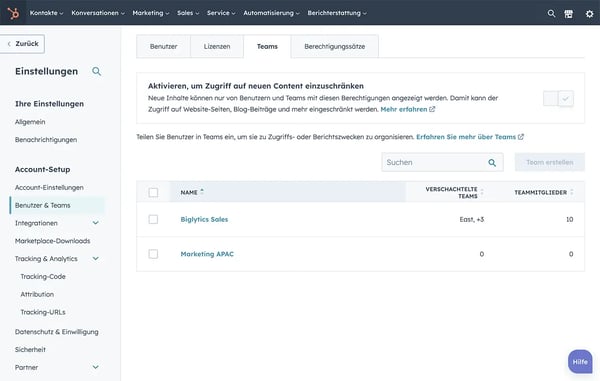Open the Marketplace storefront icon
This screenshot has width=600, height=381.
tap(569, 14)
